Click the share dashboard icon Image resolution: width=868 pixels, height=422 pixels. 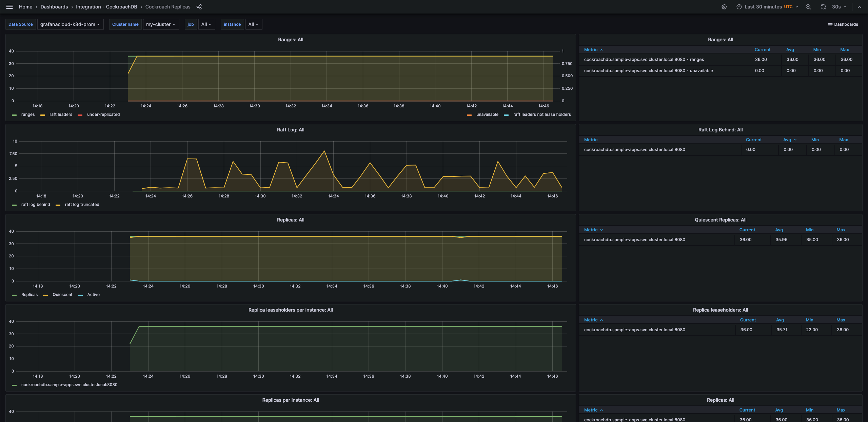pyautogui.click(x=199, y=7)
